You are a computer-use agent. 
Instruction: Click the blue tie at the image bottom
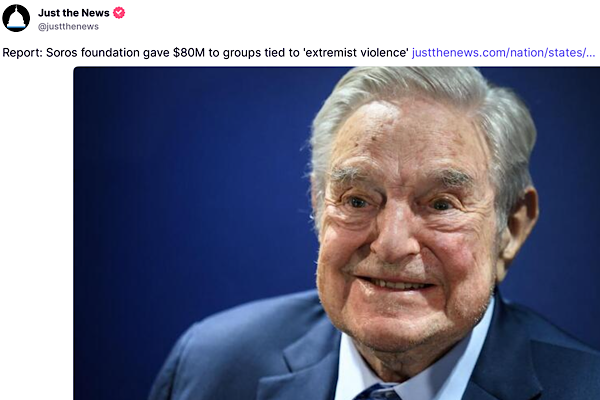point(377,393)
